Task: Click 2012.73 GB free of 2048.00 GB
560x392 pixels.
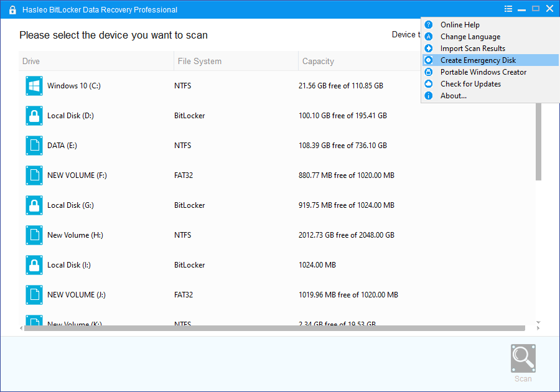Action: (347, 235)
